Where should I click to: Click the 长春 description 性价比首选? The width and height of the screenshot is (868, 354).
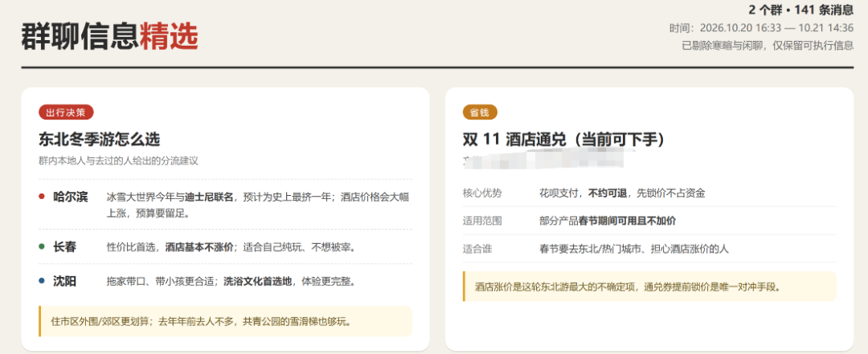132,247
